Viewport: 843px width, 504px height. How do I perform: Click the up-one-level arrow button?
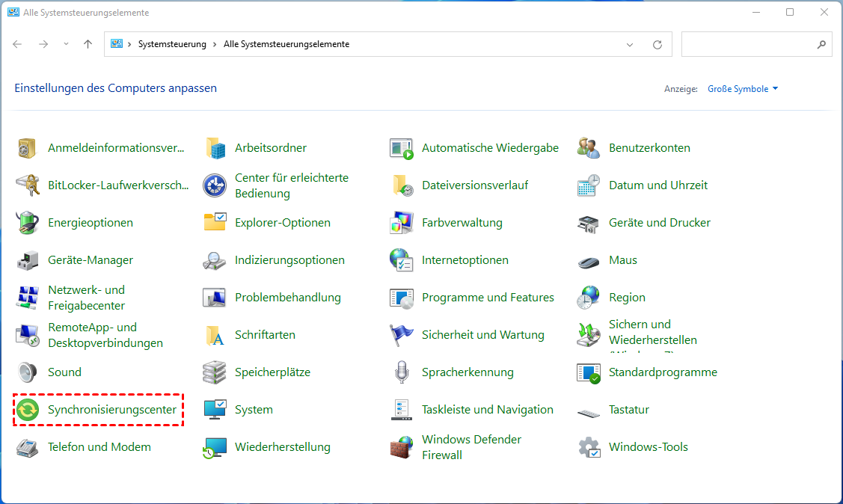[x=88, y=44]
